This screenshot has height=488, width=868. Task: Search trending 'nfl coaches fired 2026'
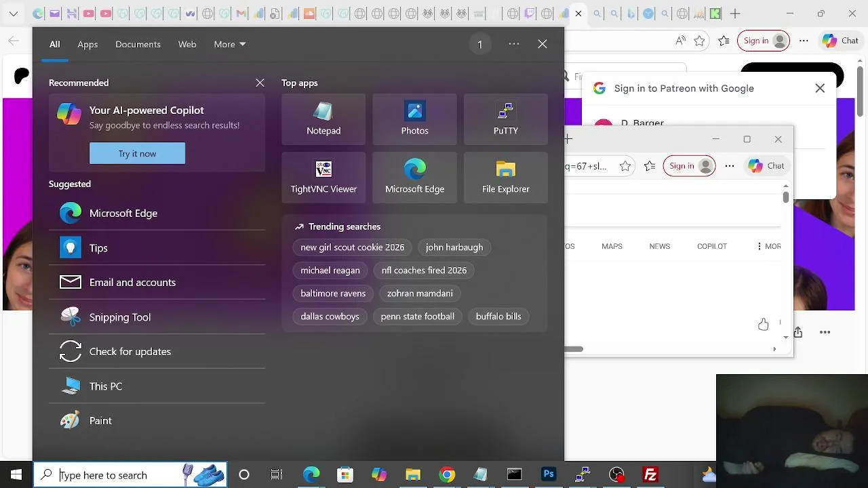coord(424,270)
